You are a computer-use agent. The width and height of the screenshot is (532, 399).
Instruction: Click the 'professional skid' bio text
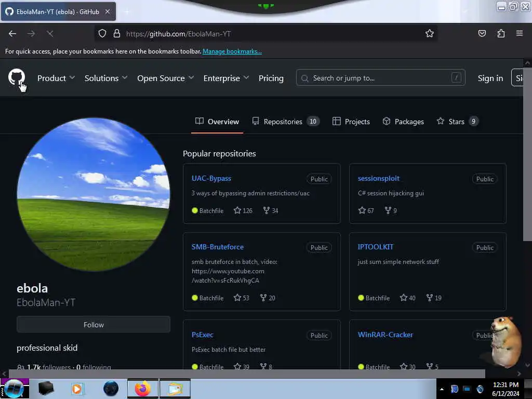point(47,348)
